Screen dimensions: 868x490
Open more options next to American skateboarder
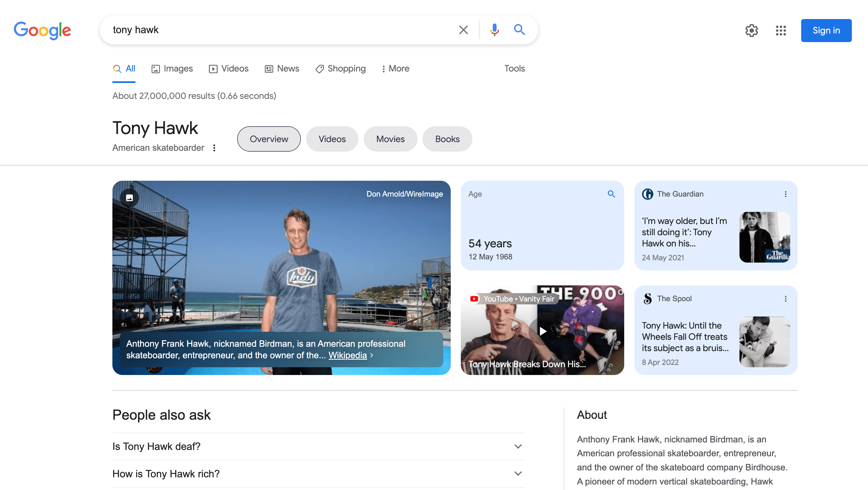tap(215, 148)
